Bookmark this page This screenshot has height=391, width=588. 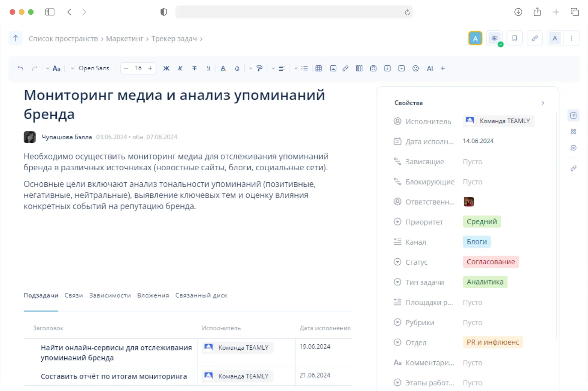pyautogui.click(x=515, y=38)
